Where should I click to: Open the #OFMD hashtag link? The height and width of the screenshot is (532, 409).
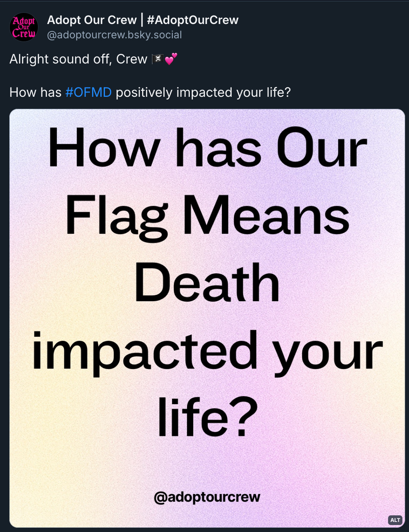pyautogui.click(x=88, y=92)
